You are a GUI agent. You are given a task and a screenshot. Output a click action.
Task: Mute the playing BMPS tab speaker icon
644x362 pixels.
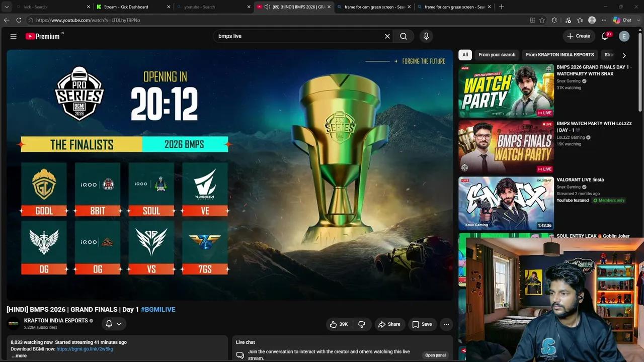tap(267, 7)
